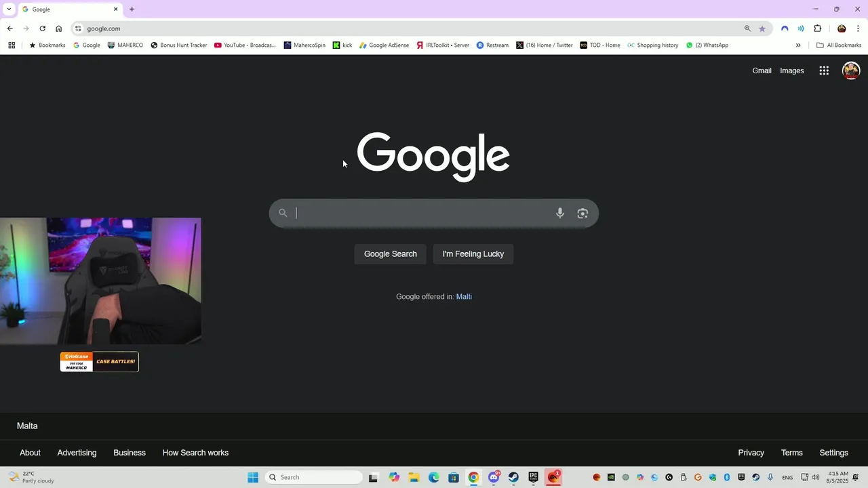Screen dimensions: 868x488
Task: Open the Terms footer link
Action: coord(791,453)
